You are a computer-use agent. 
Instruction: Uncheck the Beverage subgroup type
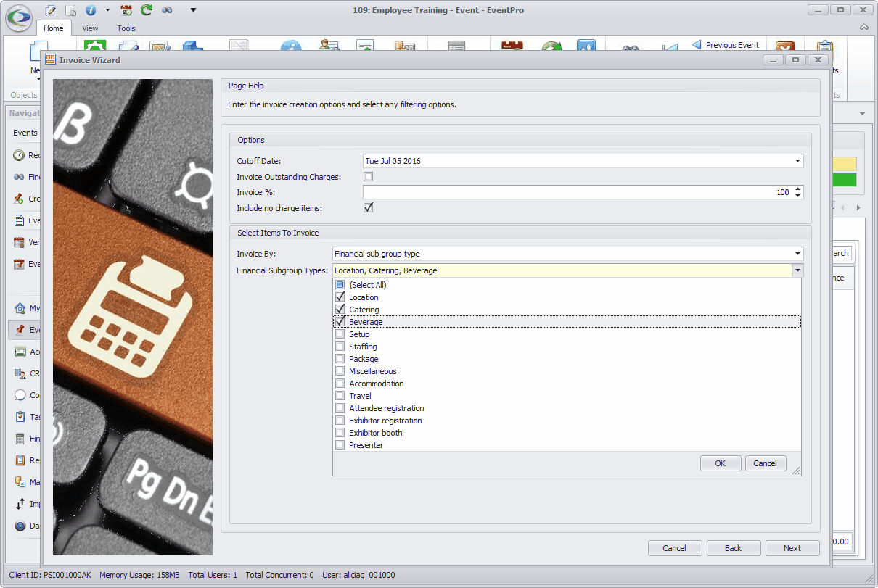340,322
